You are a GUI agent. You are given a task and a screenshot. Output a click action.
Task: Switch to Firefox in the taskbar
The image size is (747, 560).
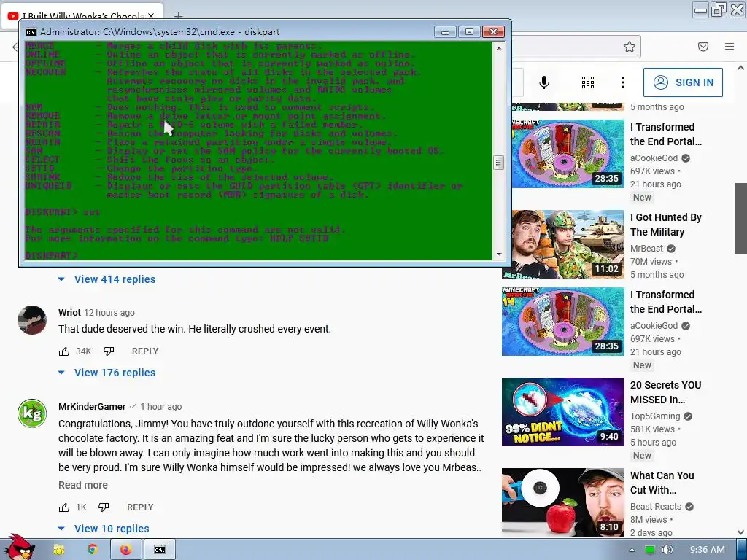(125, 550)
